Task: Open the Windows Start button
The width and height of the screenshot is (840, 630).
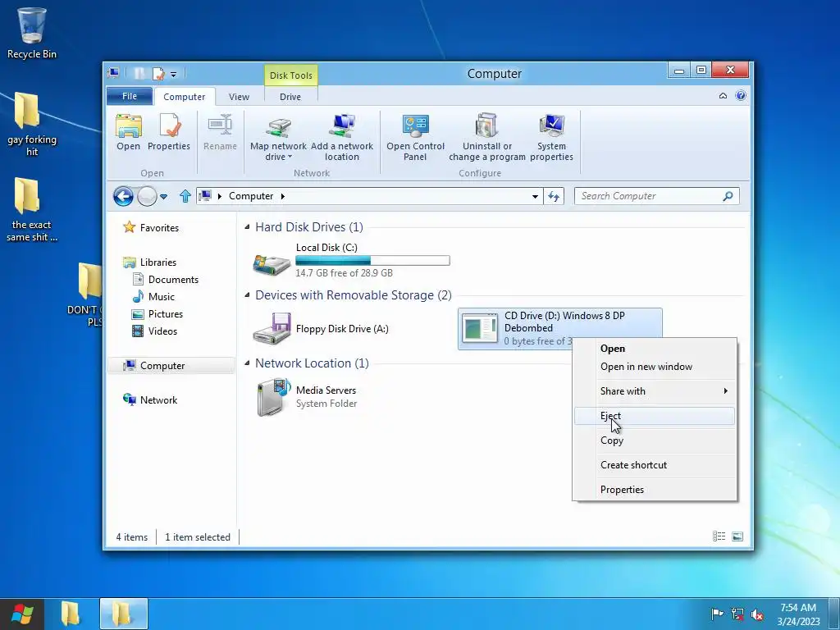Action: [22, 614]
